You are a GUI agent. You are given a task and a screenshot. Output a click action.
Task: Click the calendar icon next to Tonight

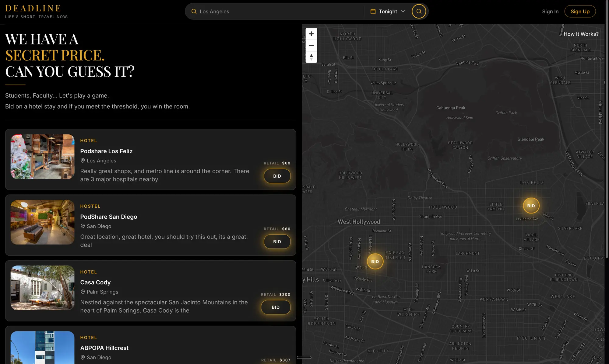(373, 12)
